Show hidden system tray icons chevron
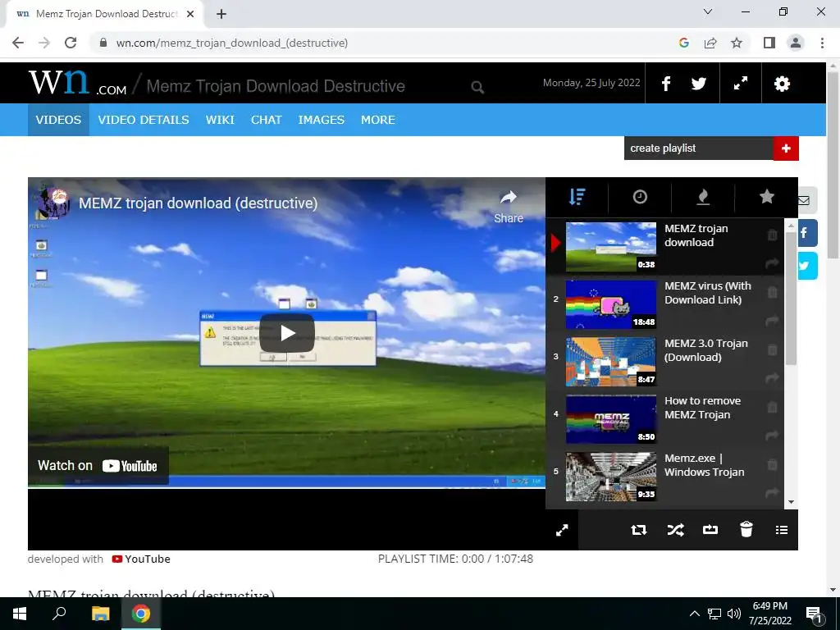Image resolution: width=840 pixels, height=630 pixels. tap(694, 614)
